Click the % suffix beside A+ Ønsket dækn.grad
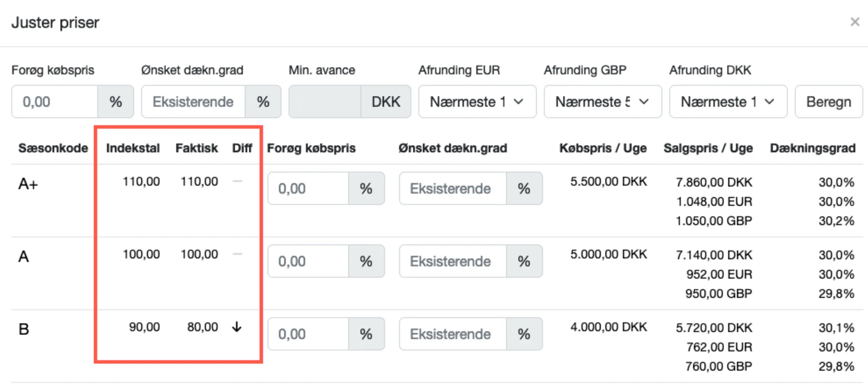Viewport: 868px width, 387px height. [x=524, y=189]
